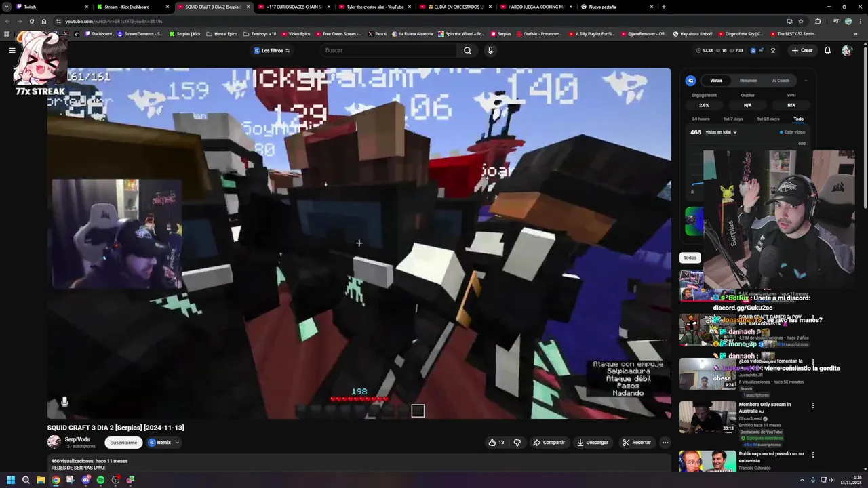Switch to HARDO JUEGA A COOKING tab
This screenshot has height=488, width=868.
pos(536,7)
